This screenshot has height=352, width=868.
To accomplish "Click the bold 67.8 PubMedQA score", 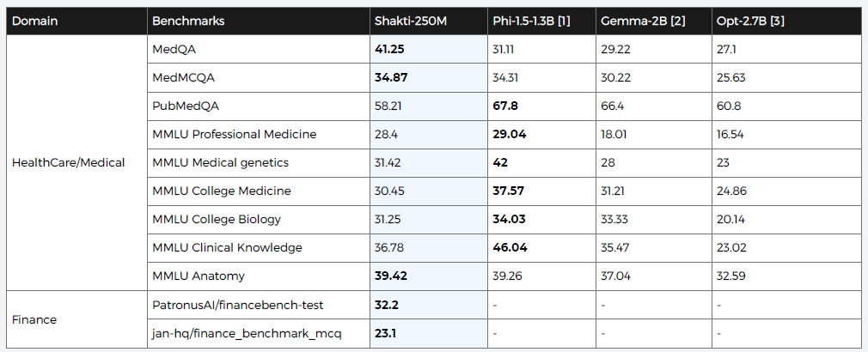I will pos(505,106).
